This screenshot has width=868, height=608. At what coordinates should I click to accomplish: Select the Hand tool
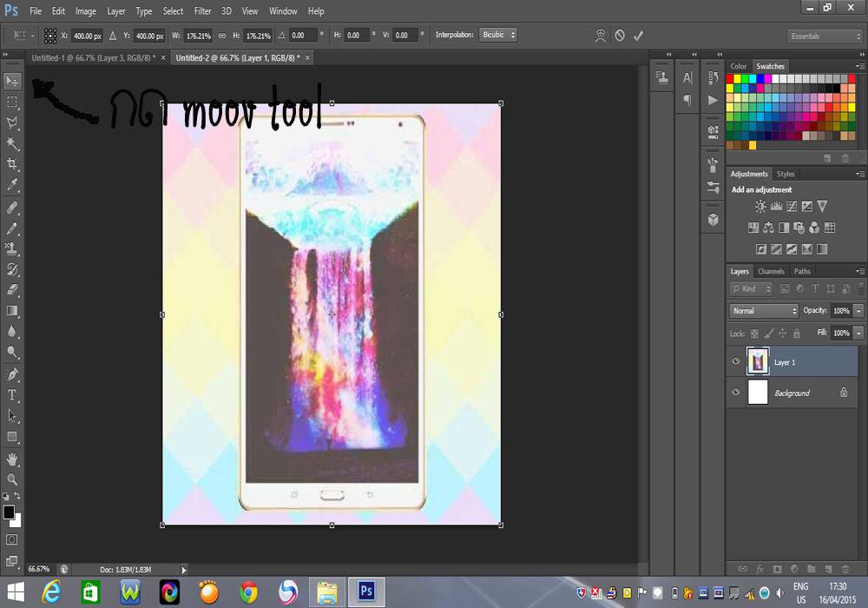(12, 459)
